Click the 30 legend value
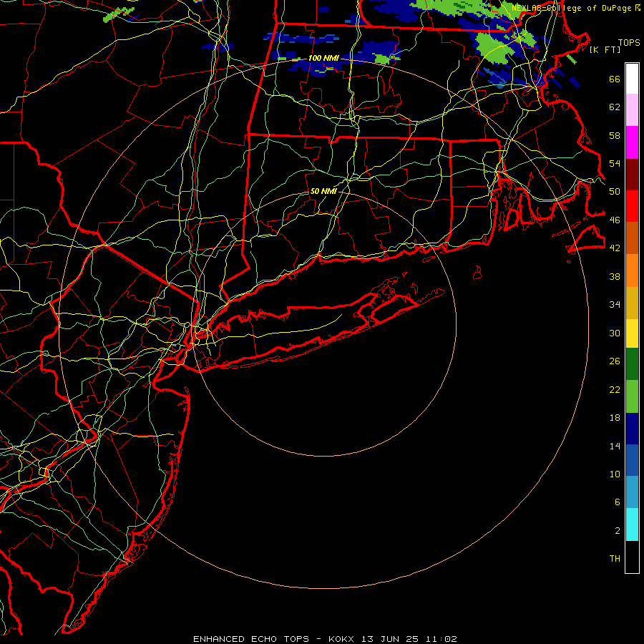The width and height of the screenshot is (644, 644). (615, 333)
